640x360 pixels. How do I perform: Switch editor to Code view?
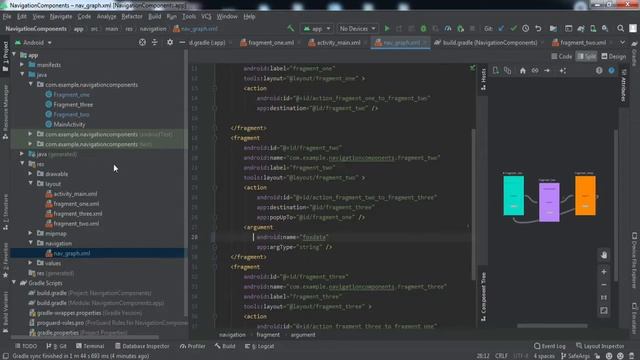click(562, 57)
